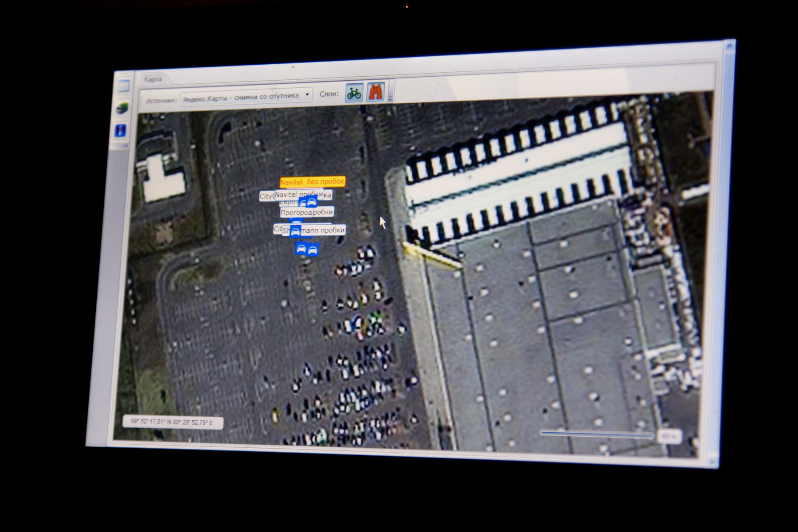Click bottom-right car marker of the lowest pair
Image resolution: width=798 pixels, height=532 pixels.
pos(313,250)
